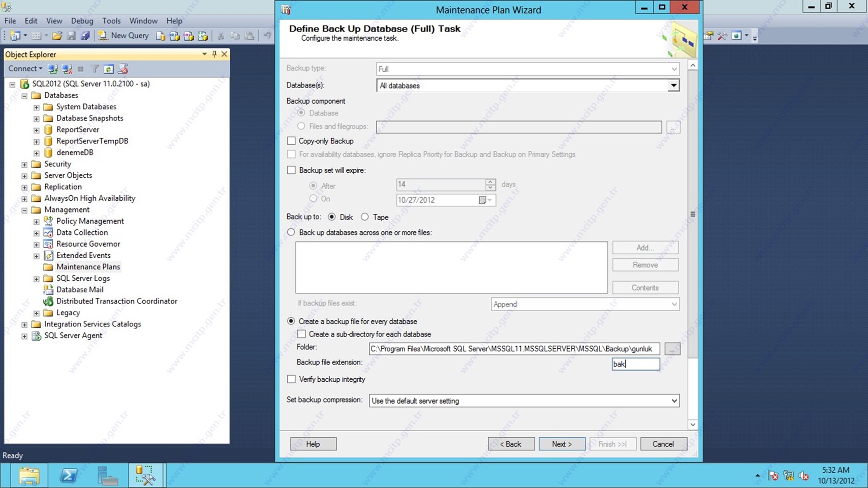Click the wizard Help button
Screen dimensions: 868x488
pos(314,444)
